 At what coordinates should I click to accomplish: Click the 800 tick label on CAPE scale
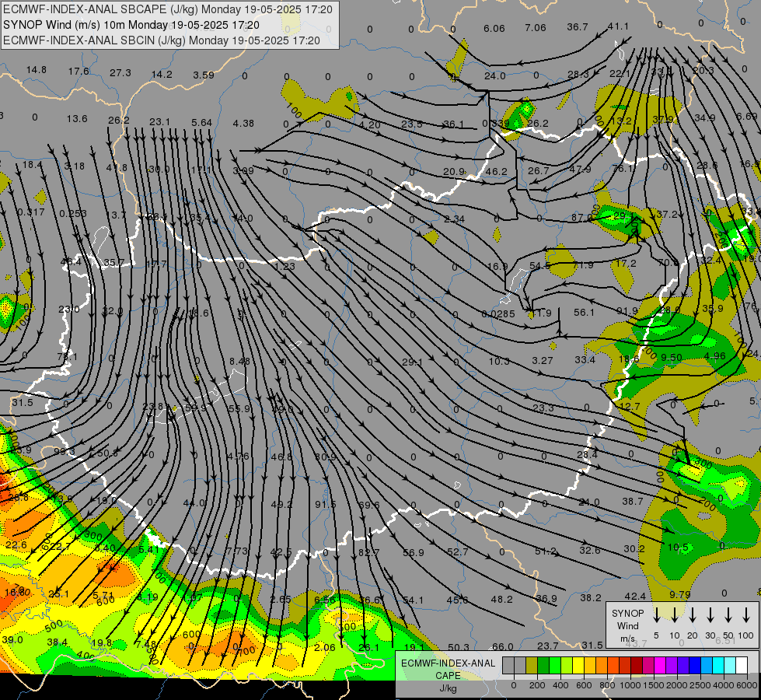click(x=607, y=685)
